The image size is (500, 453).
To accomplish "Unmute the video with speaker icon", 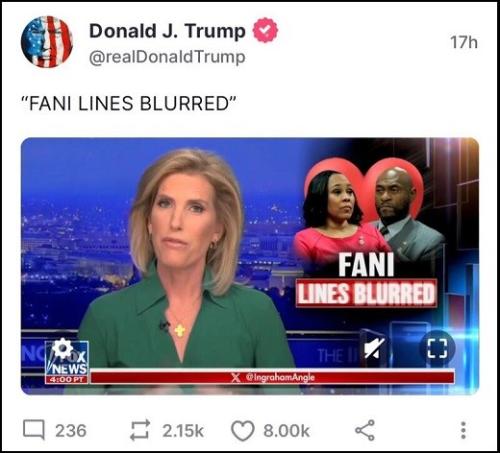I will [374, 349].
